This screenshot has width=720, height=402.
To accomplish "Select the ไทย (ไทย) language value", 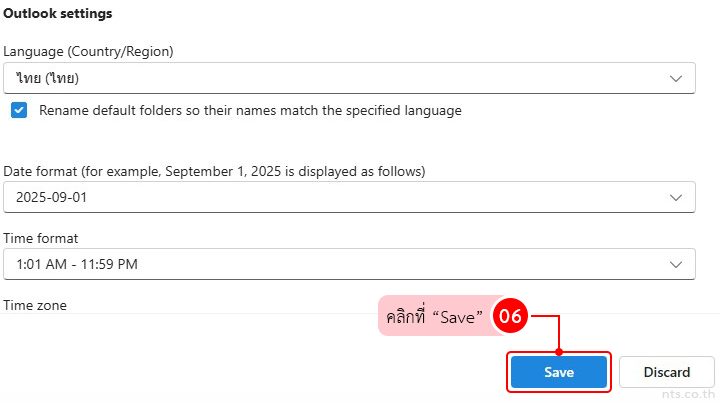I will pyautogui.click(x=48, y=77).
